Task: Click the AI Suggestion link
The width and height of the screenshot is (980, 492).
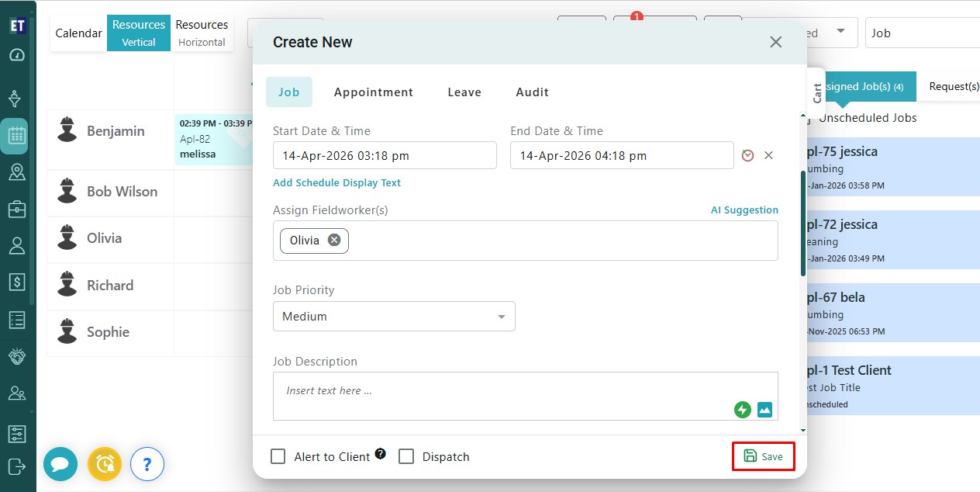Action: click(x=744, y=210)
